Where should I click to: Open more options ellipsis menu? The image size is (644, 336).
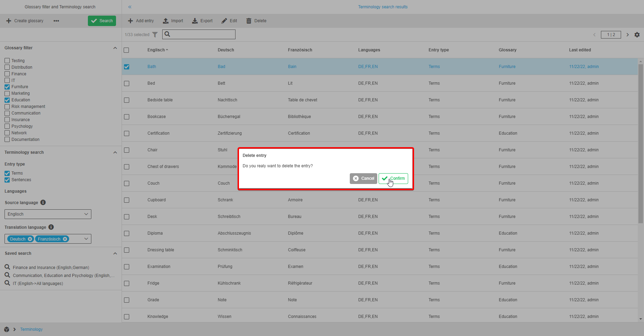pos(56,21)
